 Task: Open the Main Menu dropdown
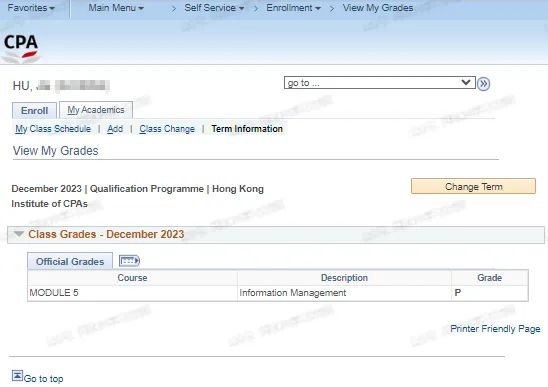pyautogui.click(x=116, y=8)
